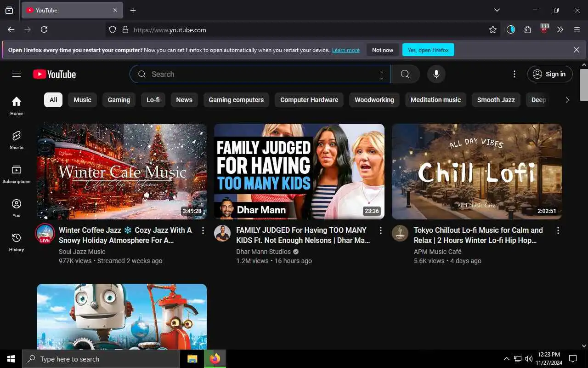
Task: Select the News filter chip
Action: point(184,100)
